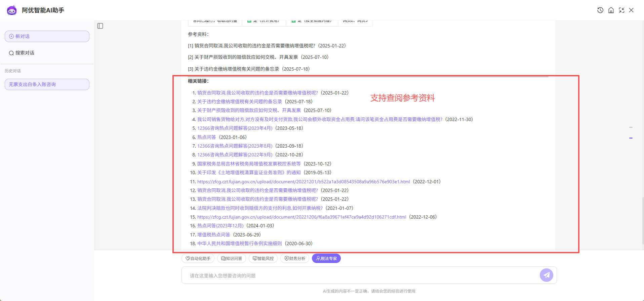
Task: Open 12366咨询热点问题解答(2022年9月) link
Action: tap(235, 155)
